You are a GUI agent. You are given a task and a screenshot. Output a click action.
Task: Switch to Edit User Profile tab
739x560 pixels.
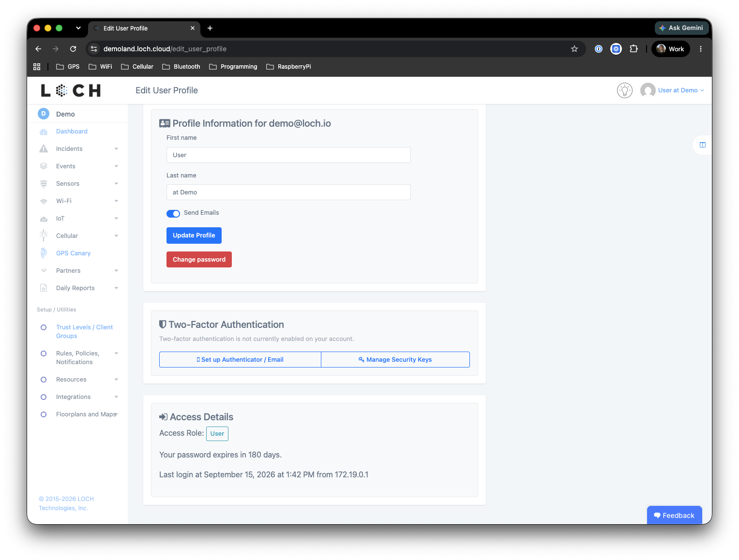pyautogui.click(x=144, y=29)
